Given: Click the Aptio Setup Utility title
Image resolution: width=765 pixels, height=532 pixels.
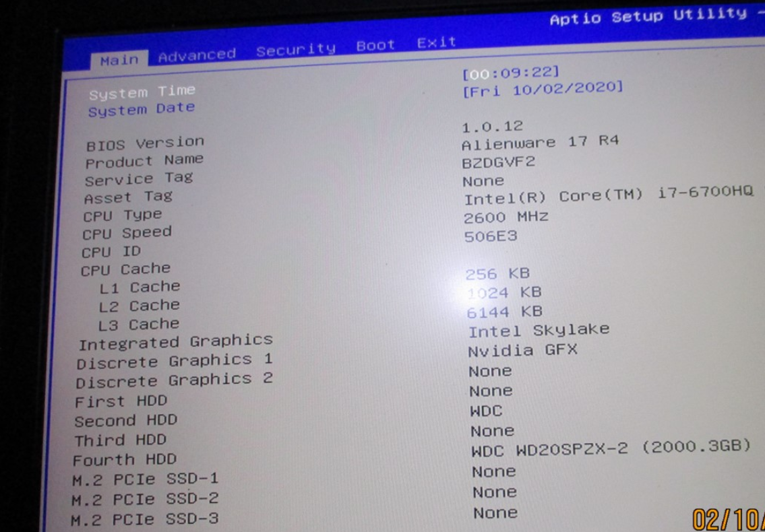Looking at the screenshot, I should click(x=648, y=17).
